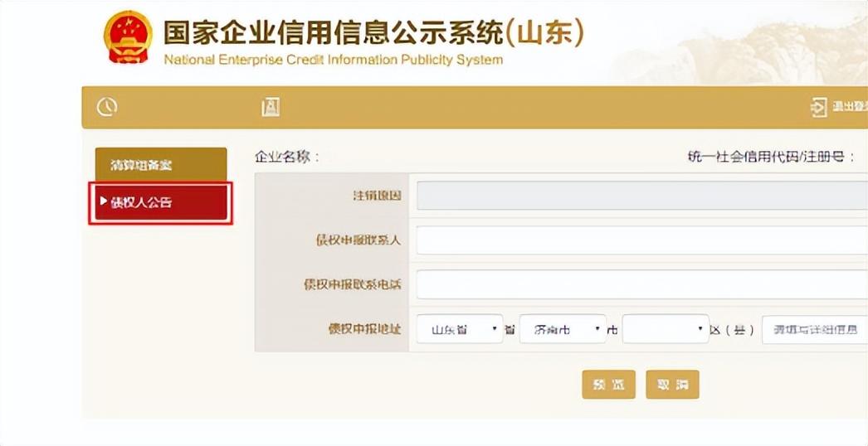Click the detailed address input box

coord(814,329)
